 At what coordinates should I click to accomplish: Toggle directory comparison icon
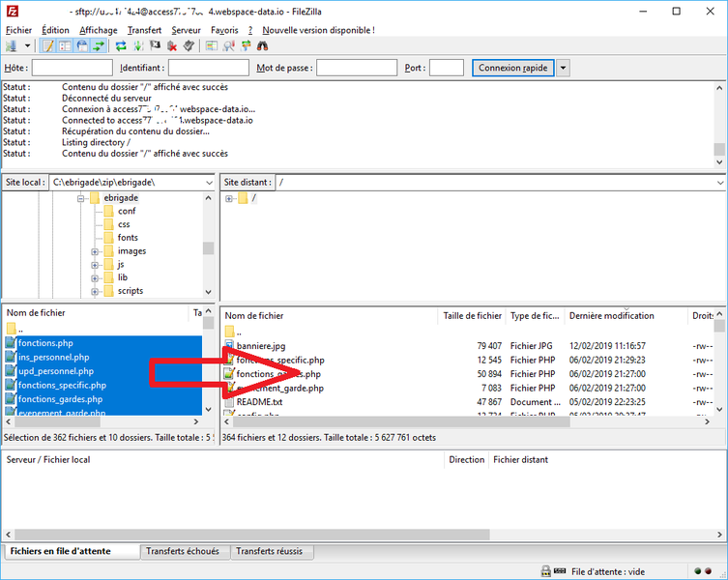pyautogui.click(x=228, y=46)
